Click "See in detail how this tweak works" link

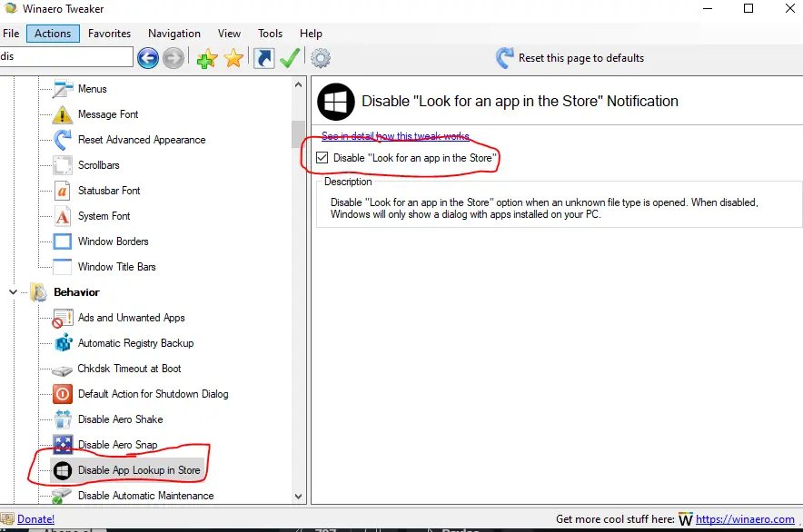point(395,136)
